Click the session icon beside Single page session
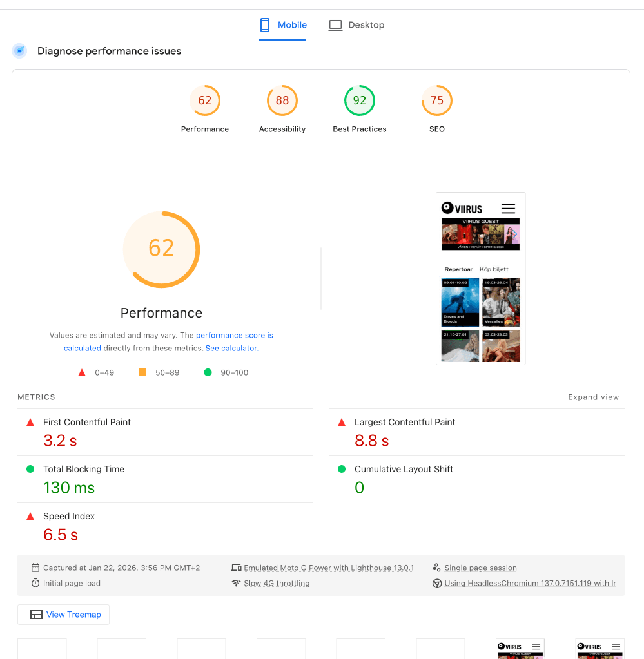Screen dimensions: 644x659 (x=437, y=568)
